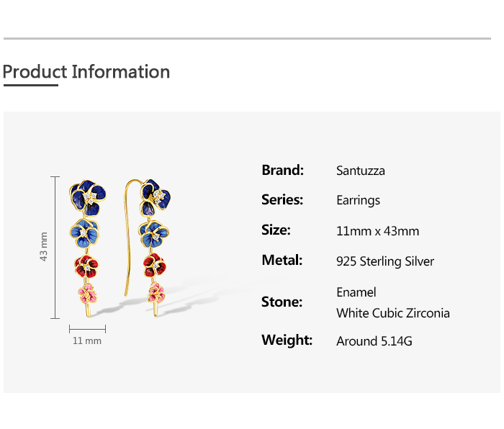Click the Enamel stone entry
504x429 pixels.
(x=356, y=292)
